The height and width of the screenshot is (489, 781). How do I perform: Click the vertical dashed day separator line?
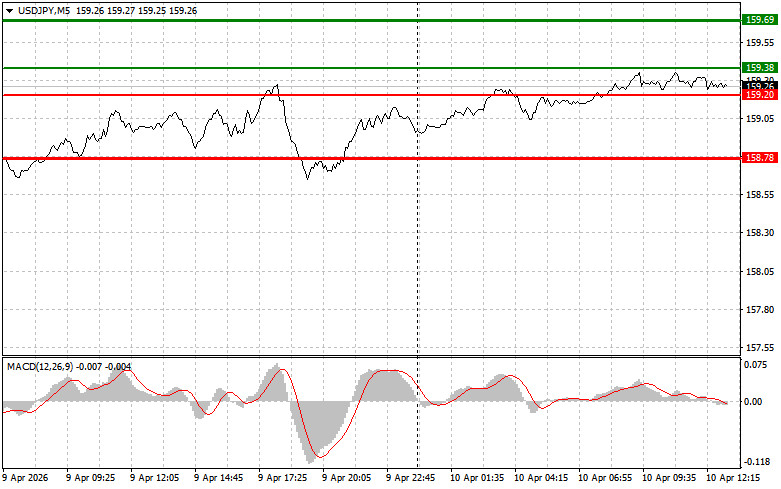coord(417,250)
